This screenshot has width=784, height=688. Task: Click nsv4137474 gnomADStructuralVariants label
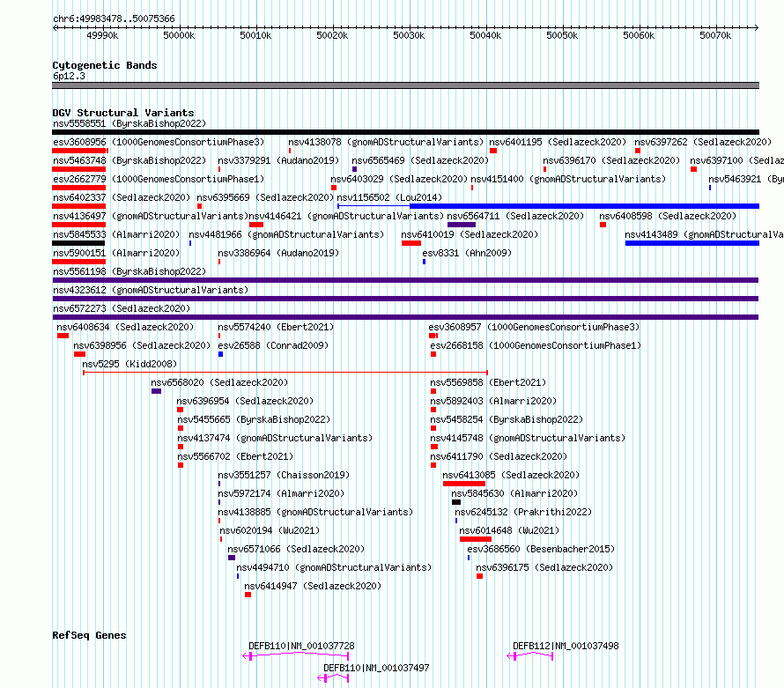click(275, 438)
